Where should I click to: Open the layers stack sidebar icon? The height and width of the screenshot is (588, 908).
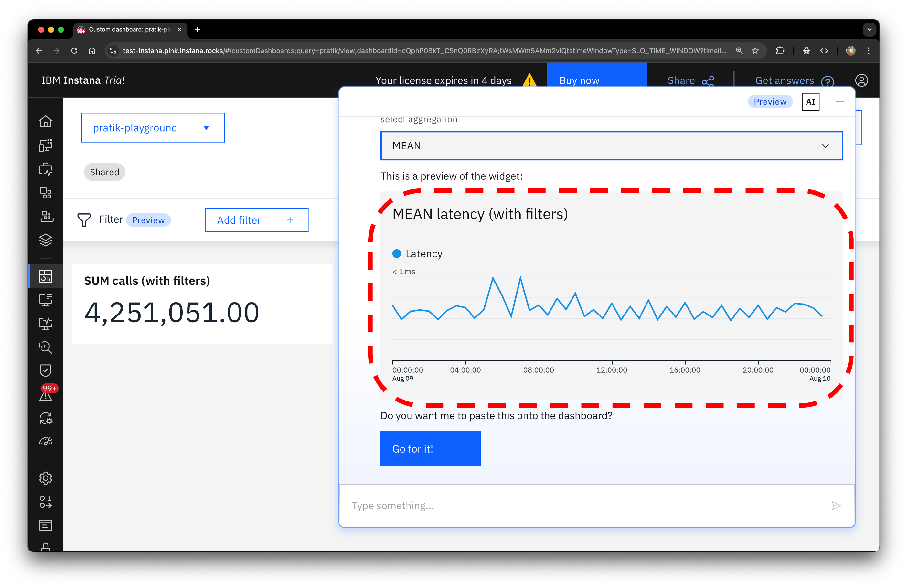tap(45, 240)
